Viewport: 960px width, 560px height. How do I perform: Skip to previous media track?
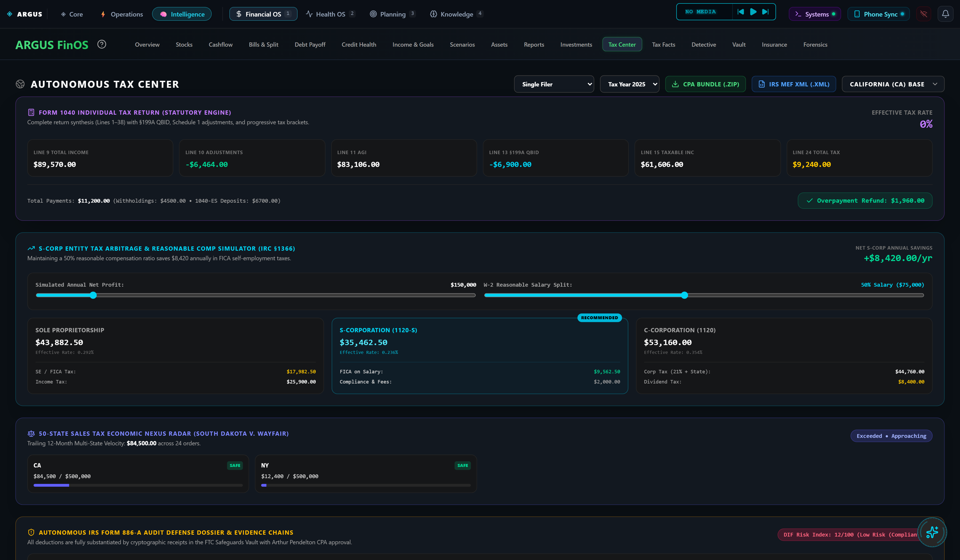click(x=741, y=12)
